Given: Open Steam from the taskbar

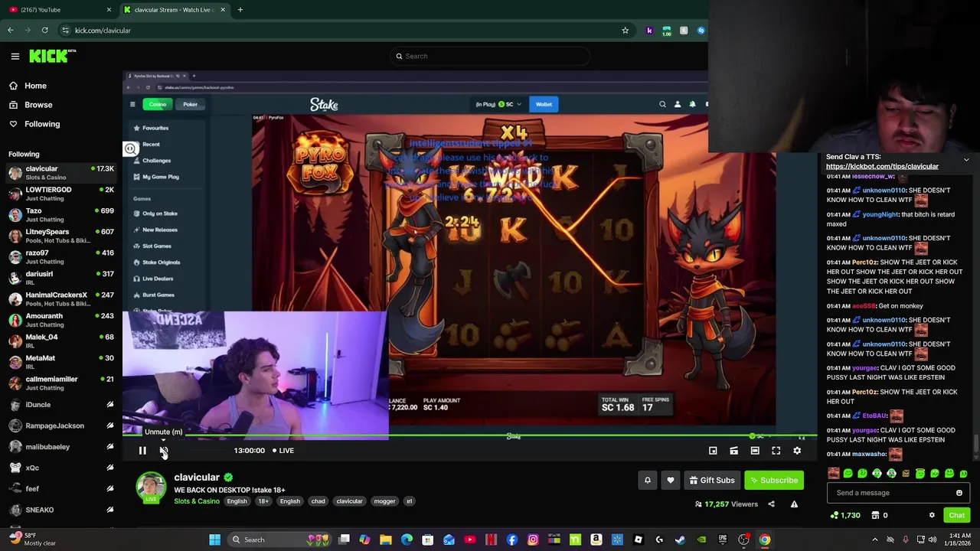Looking at the screenshot, I should tap(680, 540).
